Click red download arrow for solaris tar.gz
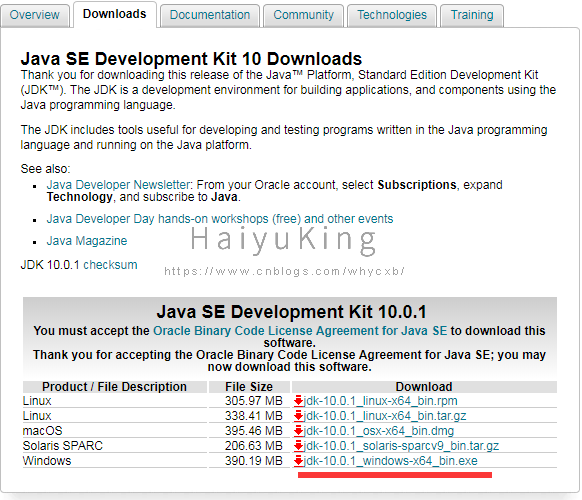 point(298,446)
